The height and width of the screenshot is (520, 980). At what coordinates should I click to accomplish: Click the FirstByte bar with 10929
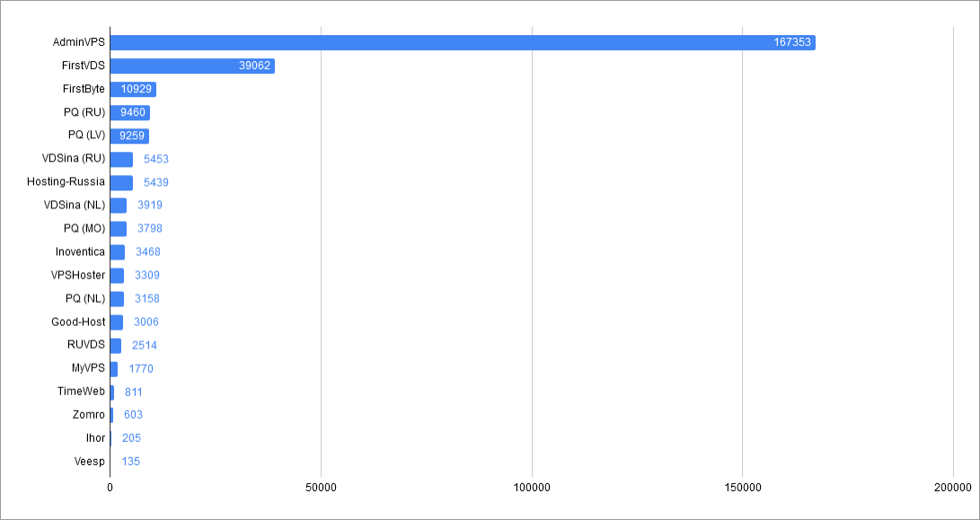point(133,90)
